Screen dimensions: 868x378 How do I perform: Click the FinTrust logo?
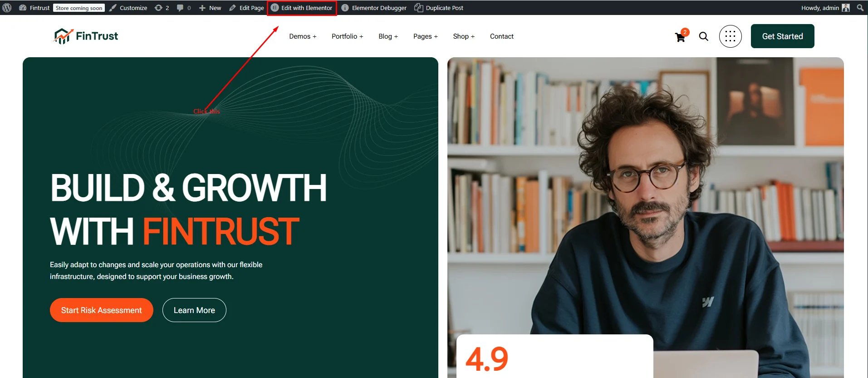pos(86,36)
